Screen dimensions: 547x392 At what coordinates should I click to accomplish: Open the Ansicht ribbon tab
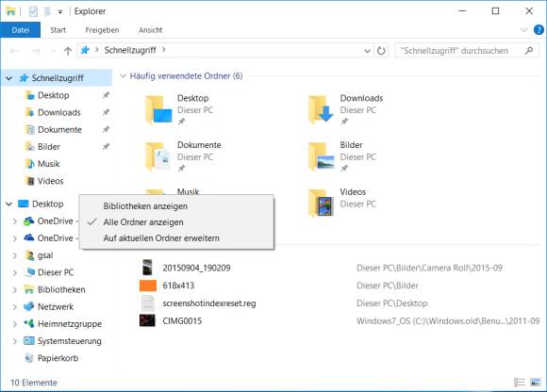[x=150, y=30]
